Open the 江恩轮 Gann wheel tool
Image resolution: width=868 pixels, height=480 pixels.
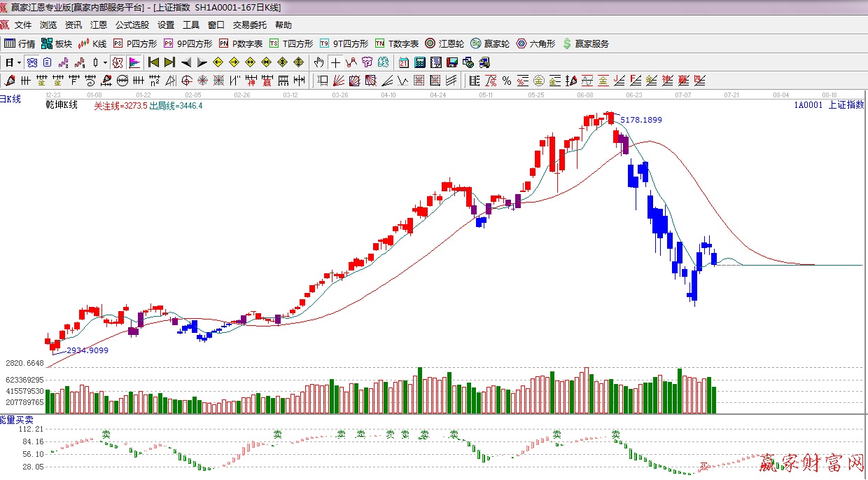coord(444,43)
